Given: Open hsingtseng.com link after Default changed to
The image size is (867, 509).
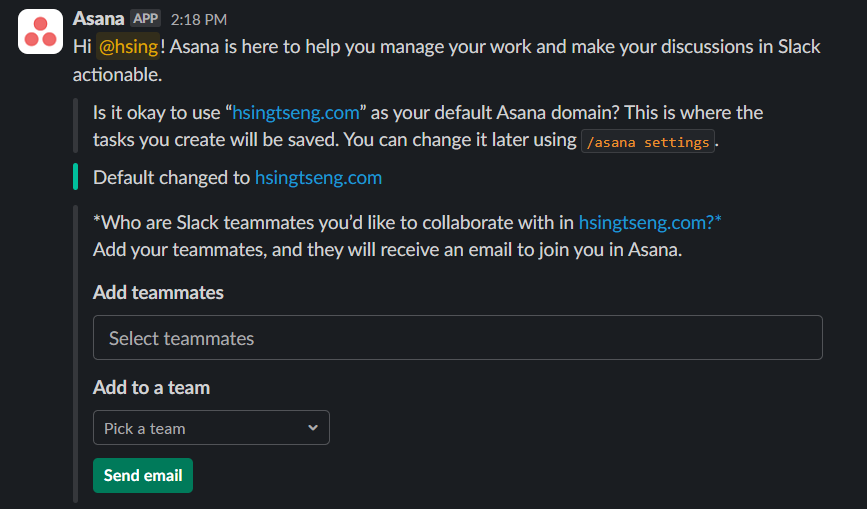Looking at the screenshot, I should (318, 177).
